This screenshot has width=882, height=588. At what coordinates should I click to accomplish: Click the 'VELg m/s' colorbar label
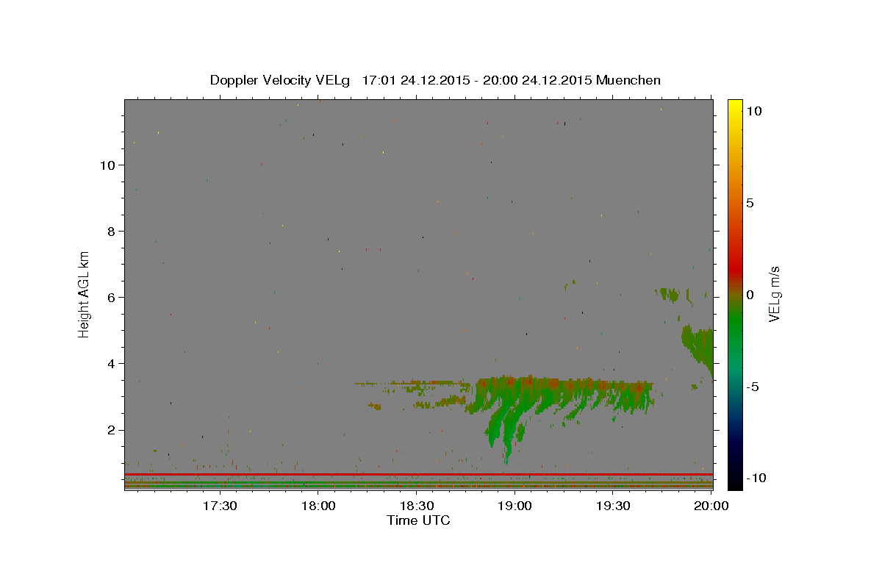click(x=773, y=294)
